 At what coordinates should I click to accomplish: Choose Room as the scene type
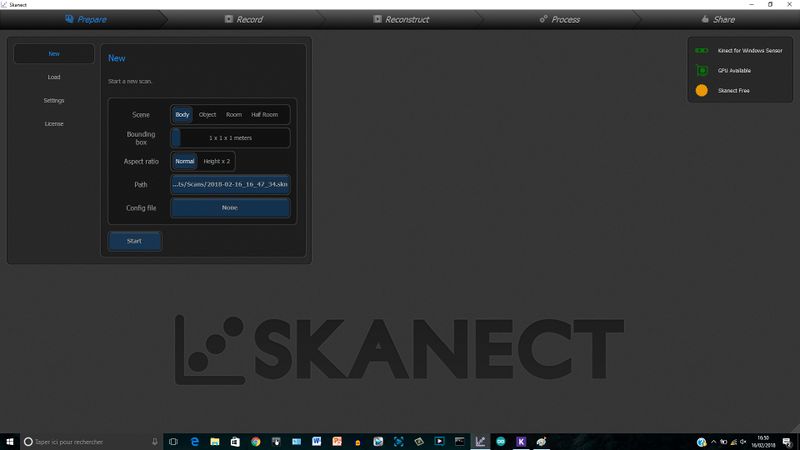233,115
